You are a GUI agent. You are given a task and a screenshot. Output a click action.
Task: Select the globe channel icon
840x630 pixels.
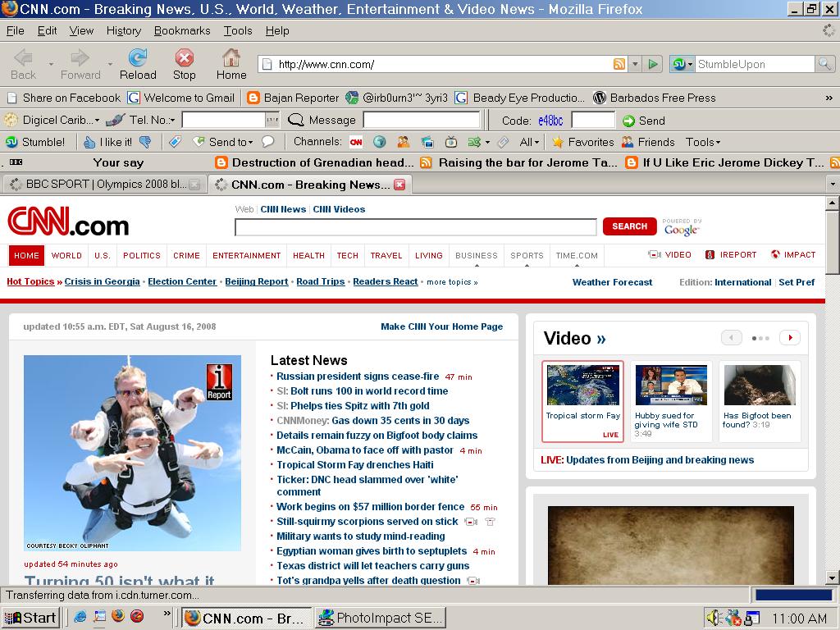(379, 142)
